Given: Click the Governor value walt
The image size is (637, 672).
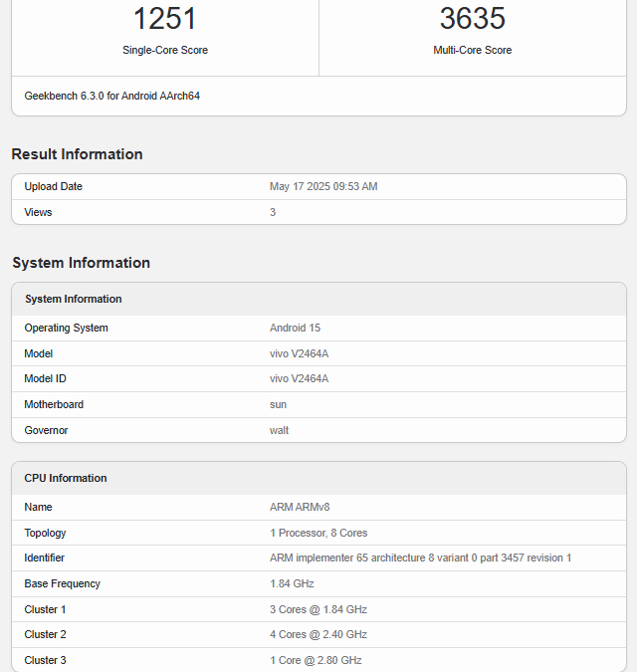Looking at the screenshot, I should tap(279, 430).
